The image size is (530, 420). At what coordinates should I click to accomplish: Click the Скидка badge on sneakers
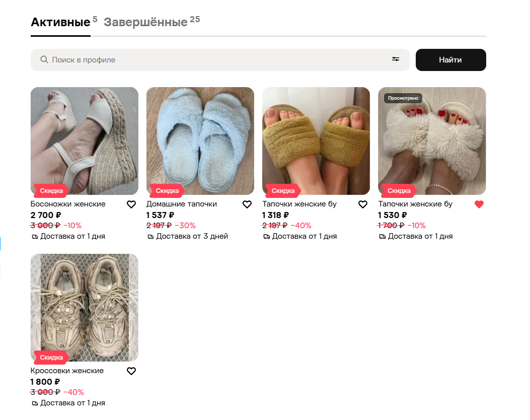(x=51, y=358)
